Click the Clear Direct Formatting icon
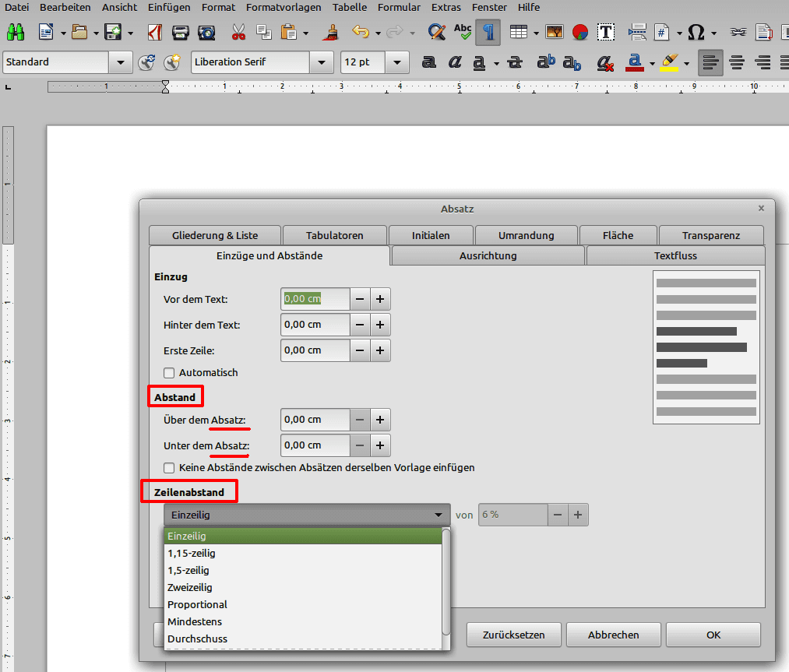This screenshot has height=672, width=789. tap(605, 62)
